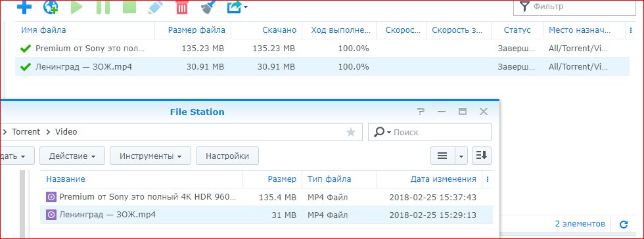
Task: Open Download Station column options menu
Action: 631,30
